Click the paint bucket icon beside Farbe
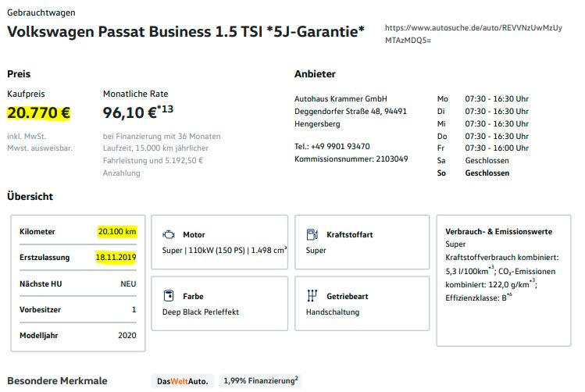585x392 pixels. [x=169, y=296]
